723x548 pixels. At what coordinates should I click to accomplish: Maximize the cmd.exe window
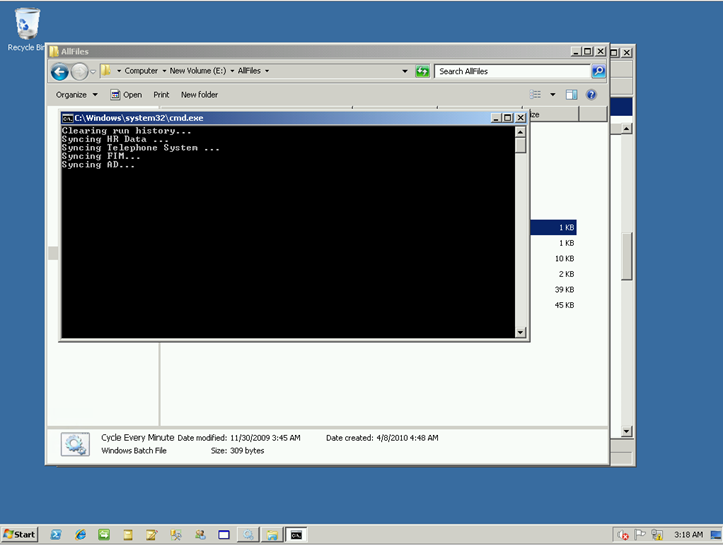(x=508, y=118)
